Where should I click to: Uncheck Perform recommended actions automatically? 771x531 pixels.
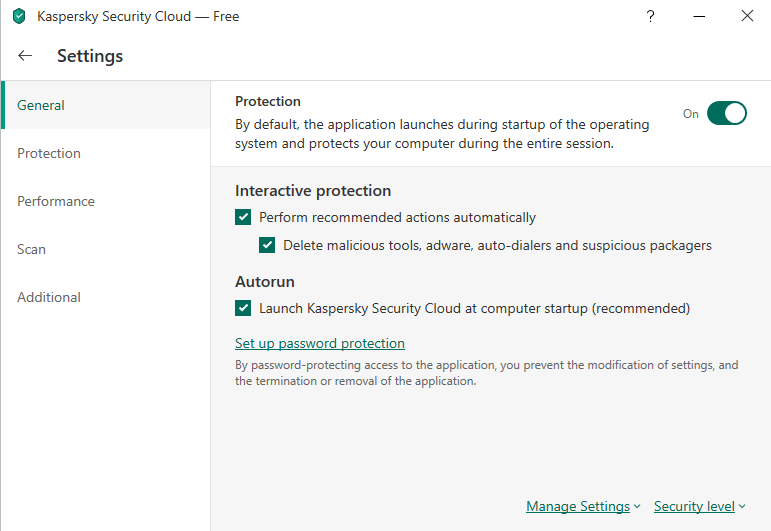[243, 217]
